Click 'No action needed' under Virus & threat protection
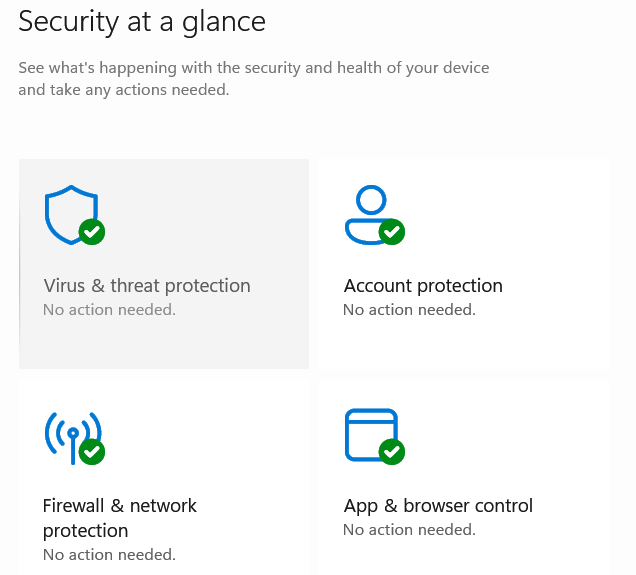This screenshot has height=575, width=636. tap(109, 310)
